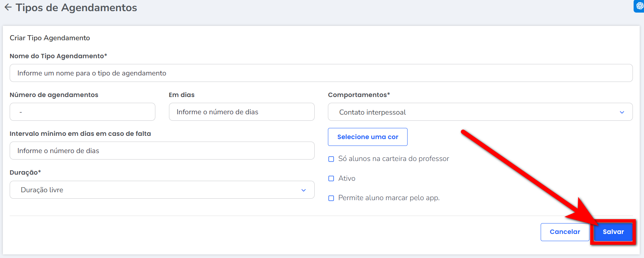Click the back arrow beside Tipos de Agendamentos

8,8
